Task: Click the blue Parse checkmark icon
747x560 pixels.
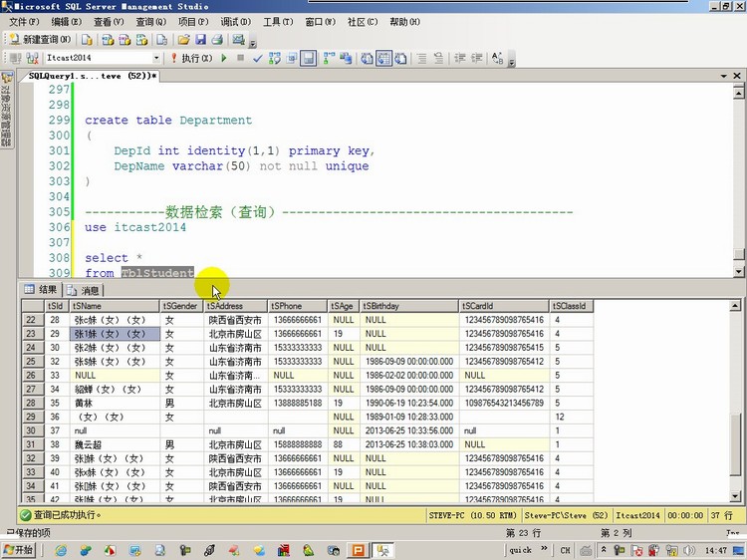Action: point(258,58)
